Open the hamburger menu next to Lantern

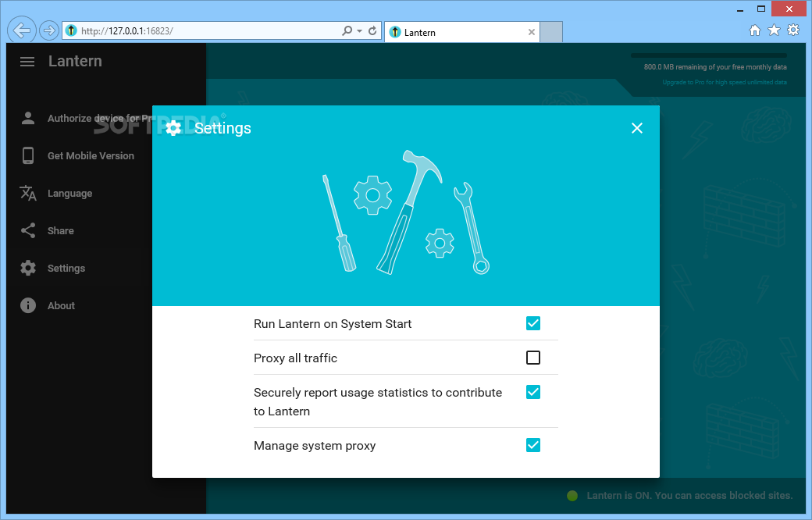coord(27,62)
